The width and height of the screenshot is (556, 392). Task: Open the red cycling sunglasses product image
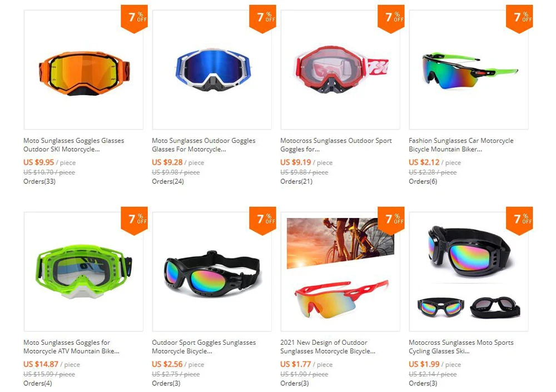(340, 272)
